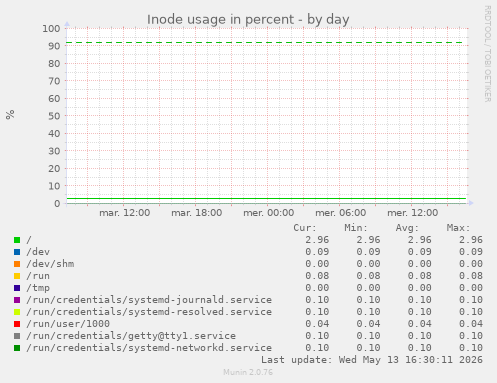
Task: Click the label /run/credentials/systemd-networkd.service
Action: (x=149, y=348)
